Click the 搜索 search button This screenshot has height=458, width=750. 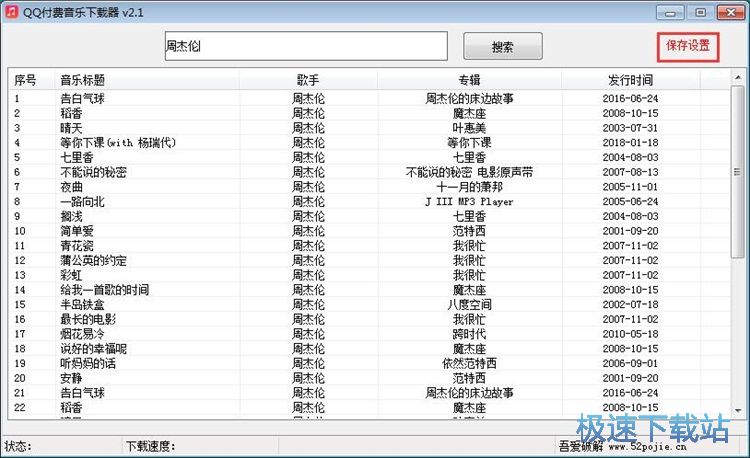point(503,46)
